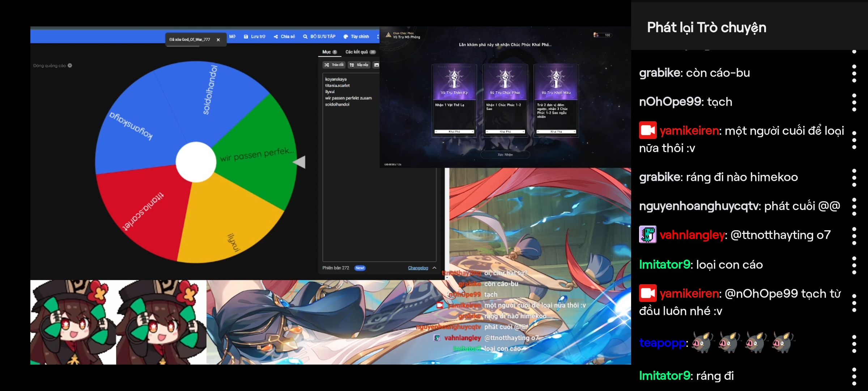Click Khai Phá under Vũ Trụ Khát Máu
This screenshot has width=868, height=391.
tap(556, 132)
